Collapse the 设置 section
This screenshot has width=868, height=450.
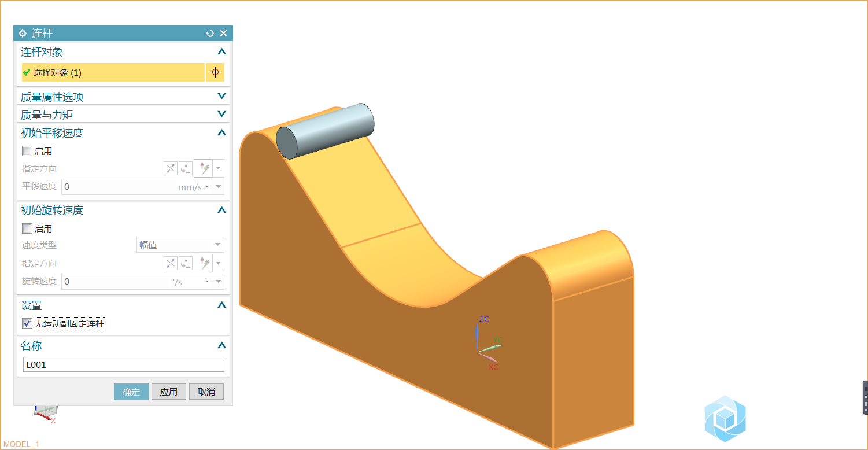click(x=221, y=305)
